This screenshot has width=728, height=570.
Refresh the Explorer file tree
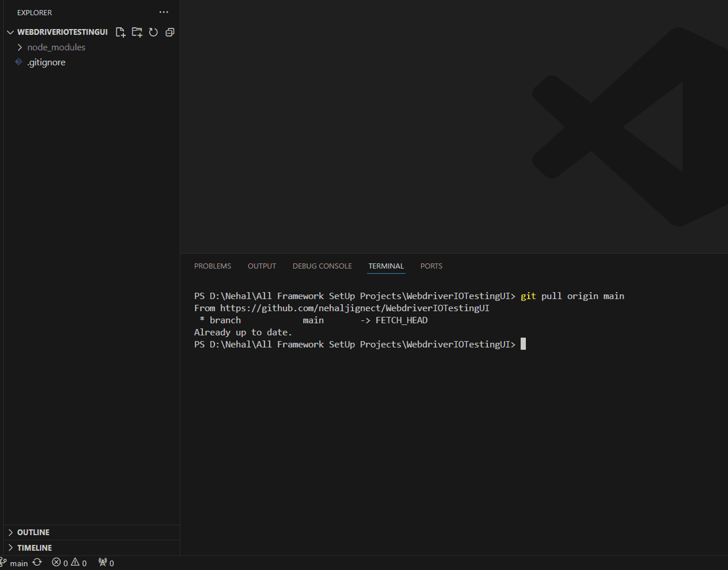(x=153, y=32)
